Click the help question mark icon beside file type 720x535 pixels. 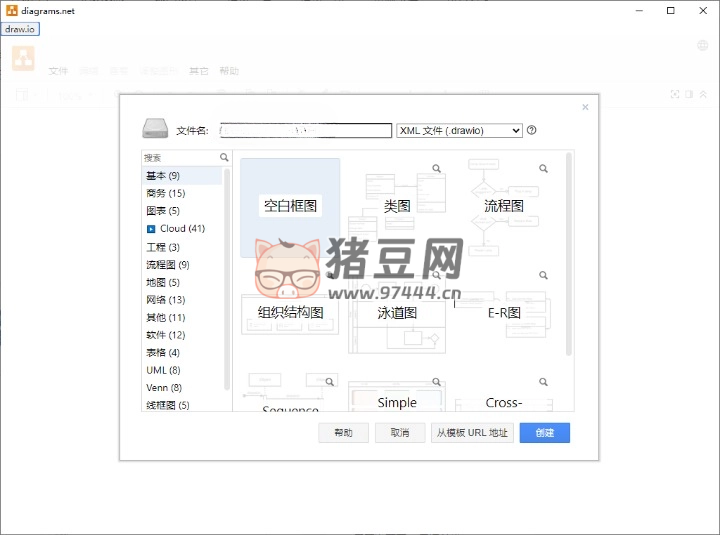tap(532, 130)
